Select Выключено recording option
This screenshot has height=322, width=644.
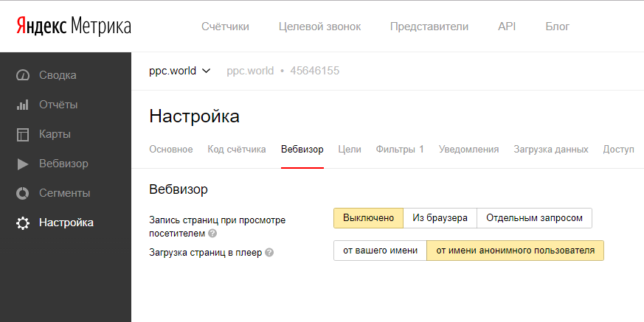click(x=368, y=218)
